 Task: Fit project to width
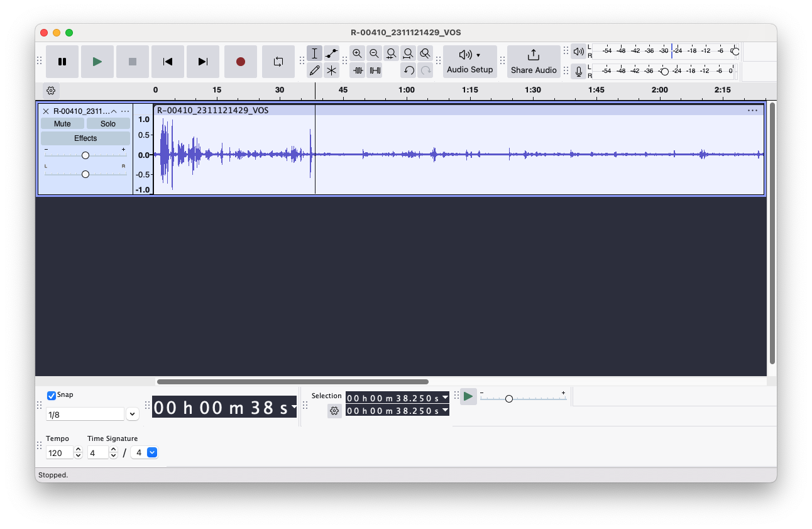tap(409, 53)
